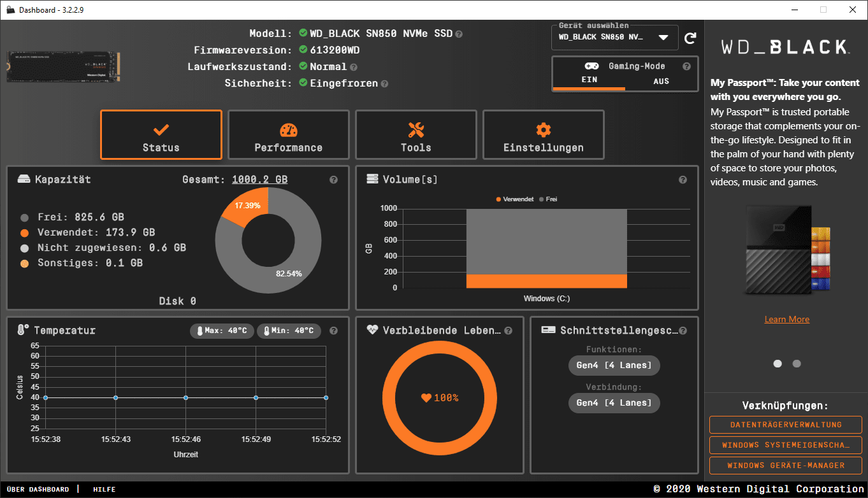Click the Nicht zugewiesen: 0.6 GB entry

coord(103,248)
